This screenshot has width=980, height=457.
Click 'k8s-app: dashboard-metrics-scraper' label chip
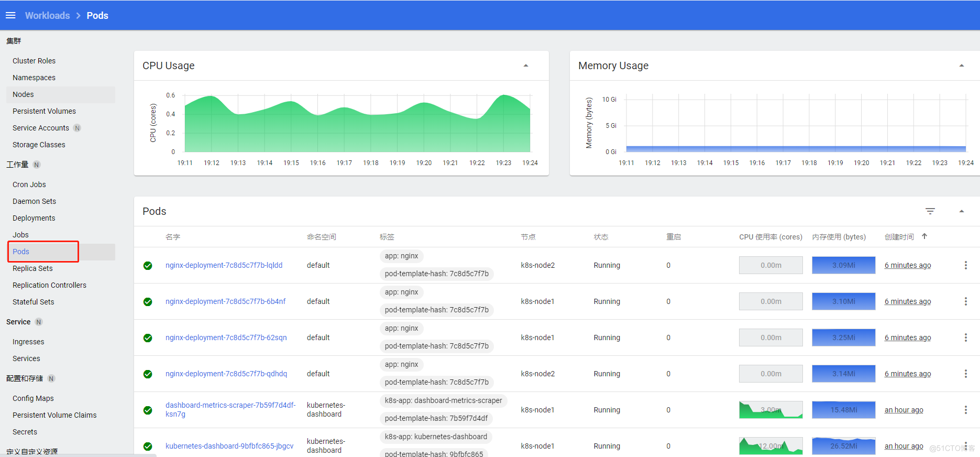[x=443, y=400]
